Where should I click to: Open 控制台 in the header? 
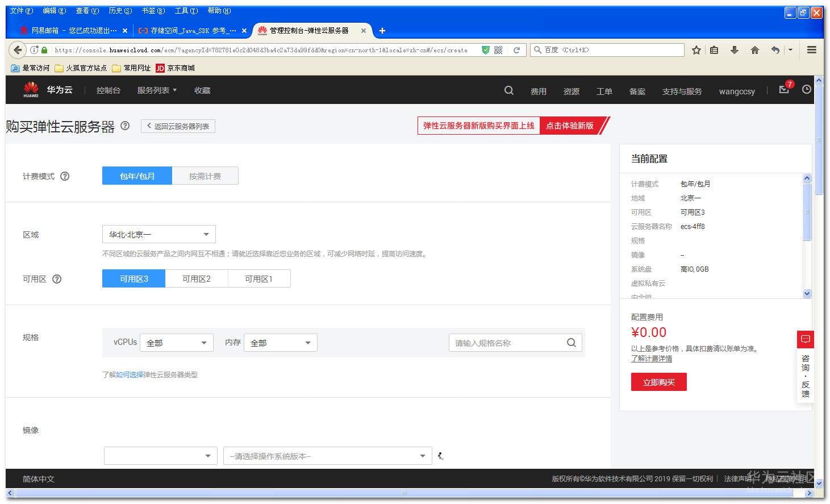click(109, 90)
